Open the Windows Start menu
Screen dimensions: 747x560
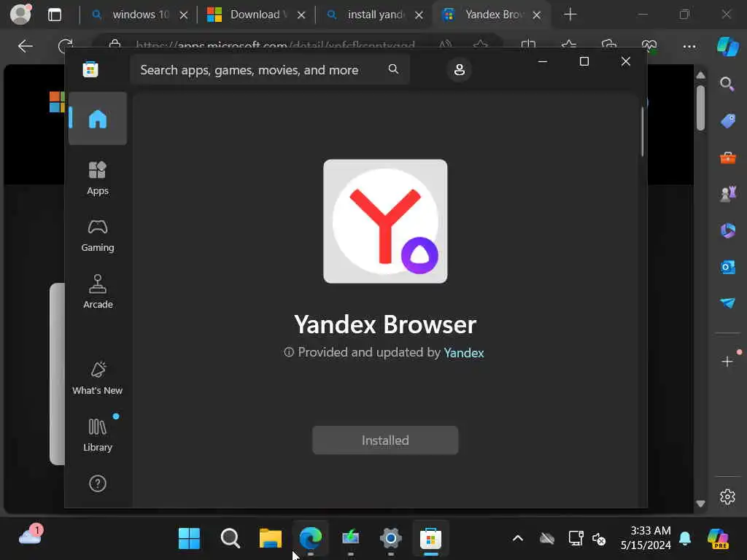(x=189, y=539)
